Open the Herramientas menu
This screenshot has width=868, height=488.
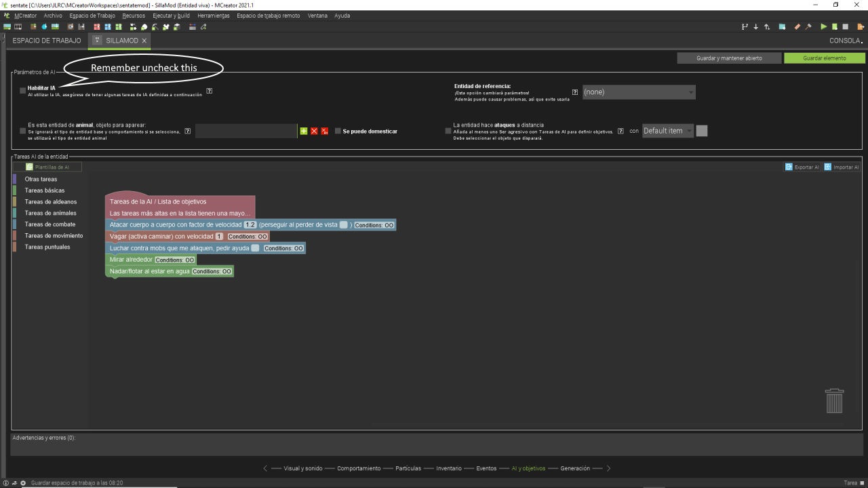214,15
